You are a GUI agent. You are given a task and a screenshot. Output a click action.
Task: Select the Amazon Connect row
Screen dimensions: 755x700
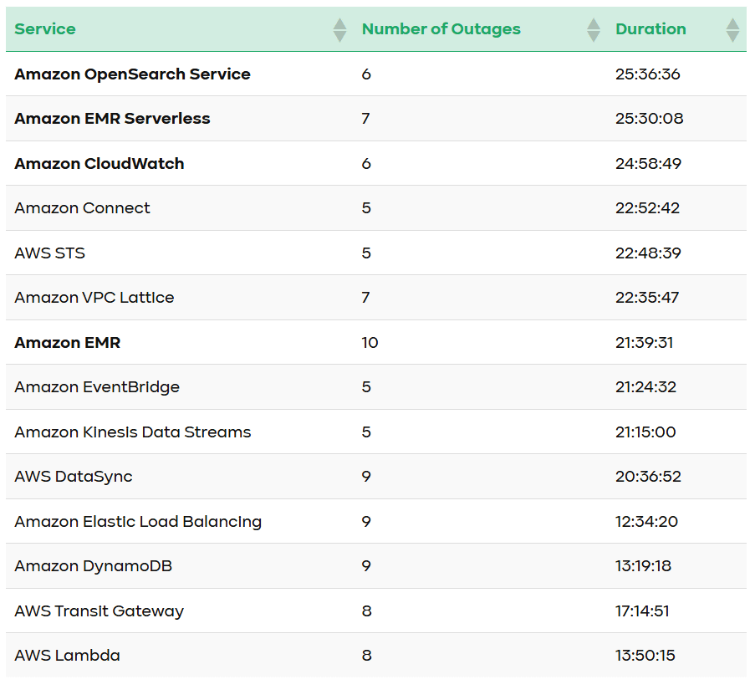[82, 208]
